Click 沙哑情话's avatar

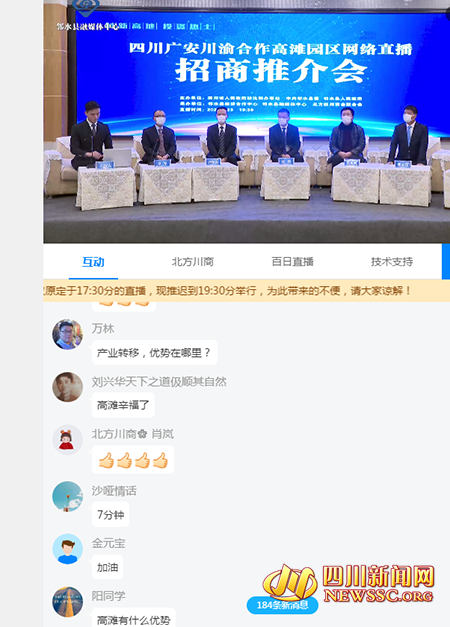pos(68,496)
